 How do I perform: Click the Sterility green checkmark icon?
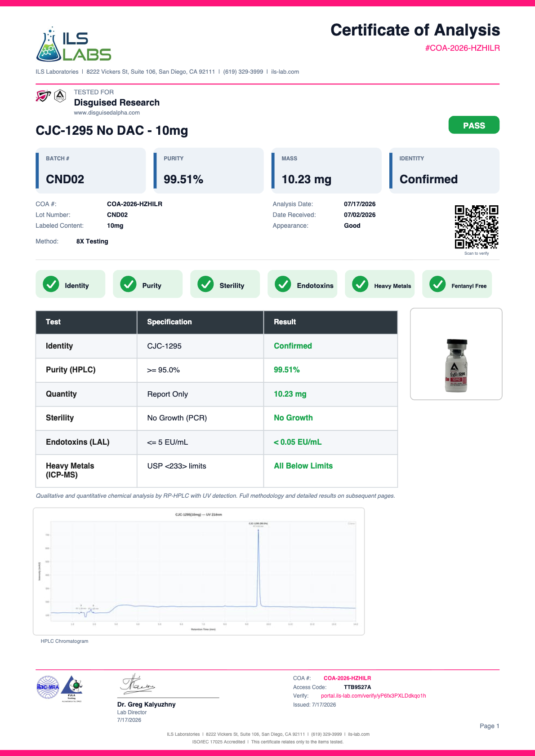205,284
